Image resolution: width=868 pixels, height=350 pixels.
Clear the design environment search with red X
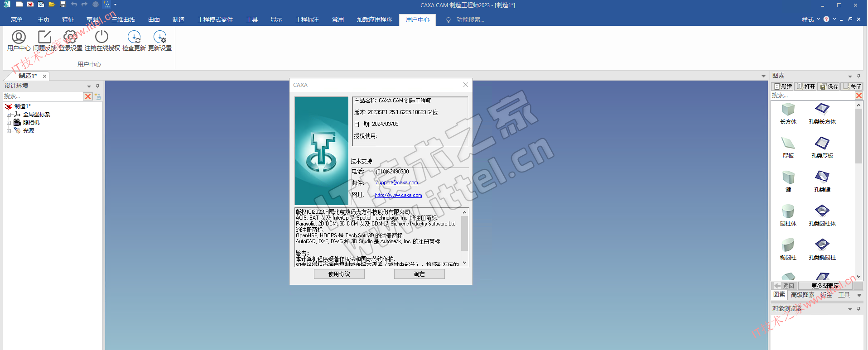(x=88, y=96)
